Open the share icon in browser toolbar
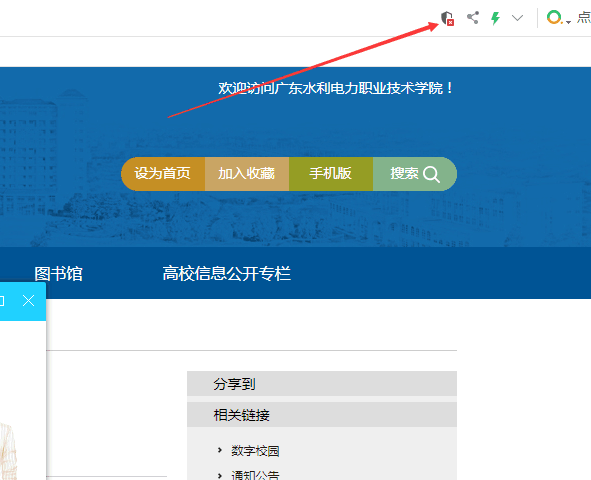The width and height of the screenshot is (591, 480). 473,18
